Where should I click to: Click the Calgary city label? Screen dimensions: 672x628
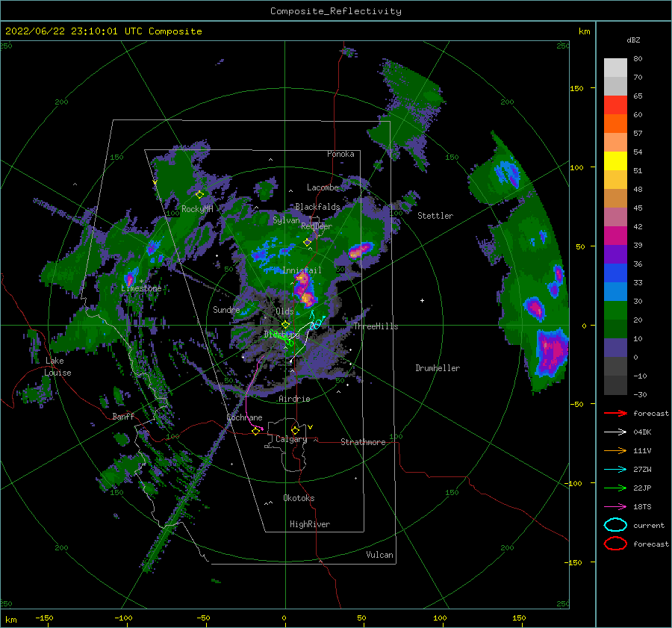click(x=291, y=439)
